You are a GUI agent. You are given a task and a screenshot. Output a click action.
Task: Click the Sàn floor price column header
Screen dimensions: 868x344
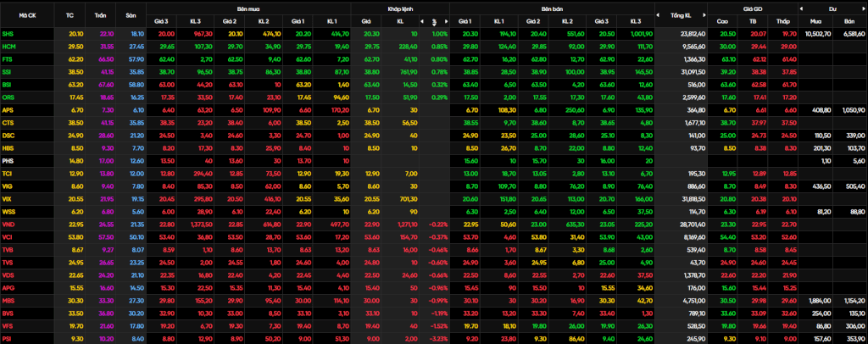[x=130, y=15]
